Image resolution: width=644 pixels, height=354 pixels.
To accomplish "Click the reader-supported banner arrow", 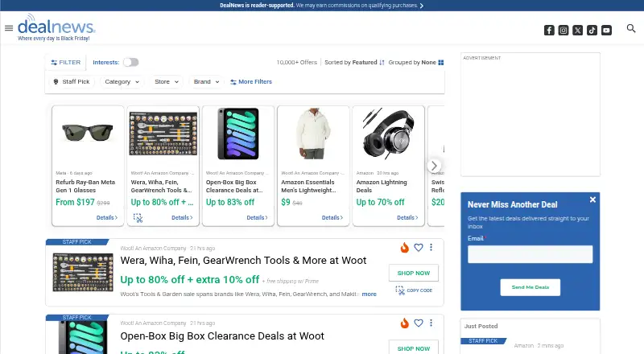I will 421,6.
